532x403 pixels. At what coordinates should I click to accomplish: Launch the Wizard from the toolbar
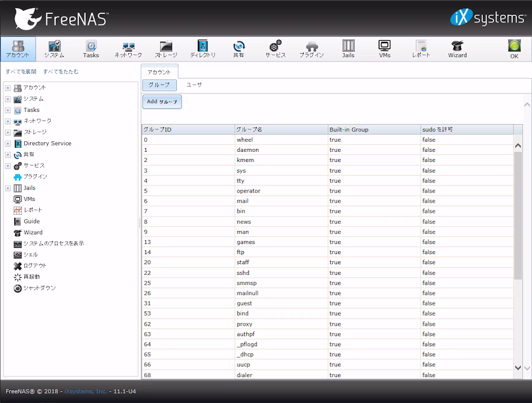458,49
